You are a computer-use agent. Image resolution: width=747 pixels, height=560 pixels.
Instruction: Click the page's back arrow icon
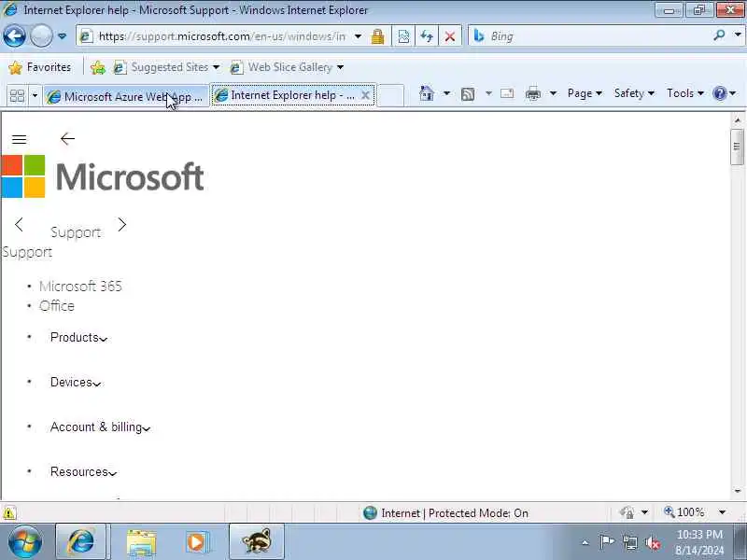(67, 138)
